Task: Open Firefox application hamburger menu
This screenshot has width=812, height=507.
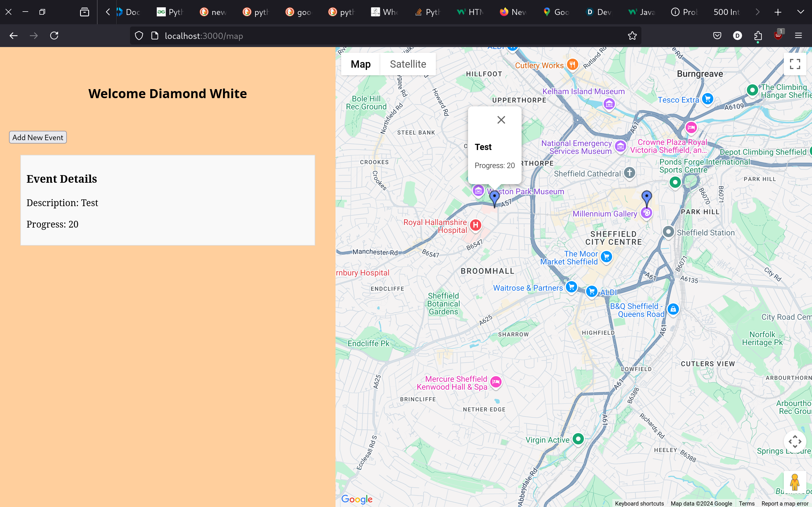Action: [798, 36]
